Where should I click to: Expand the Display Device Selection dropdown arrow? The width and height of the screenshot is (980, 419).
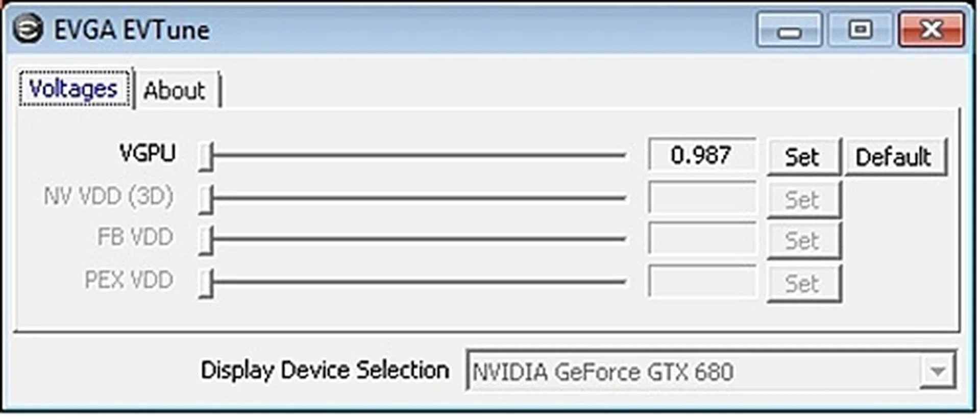[937, 371]
